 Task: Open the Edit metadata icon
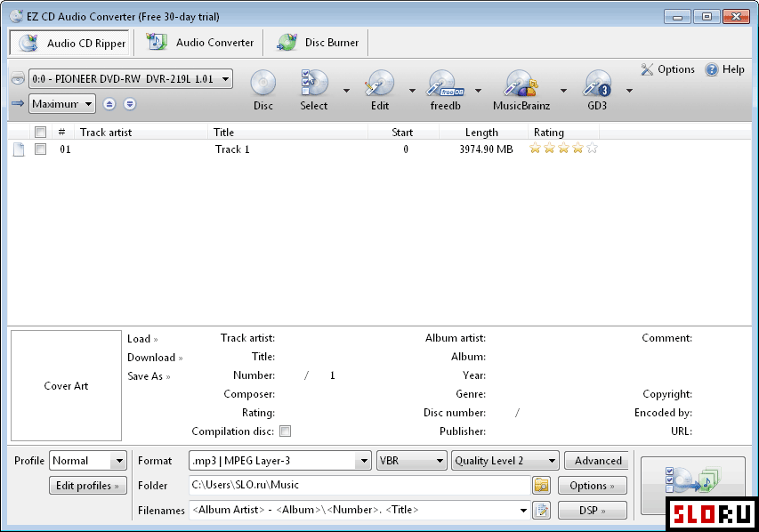click(x=379, y=90)
